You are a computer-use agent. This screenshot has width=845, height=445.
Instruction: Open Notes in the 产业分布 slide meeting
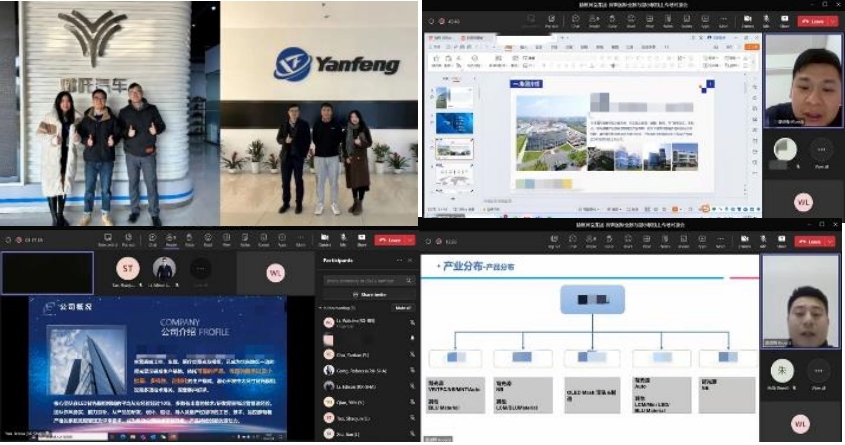(x=665, y=241)
